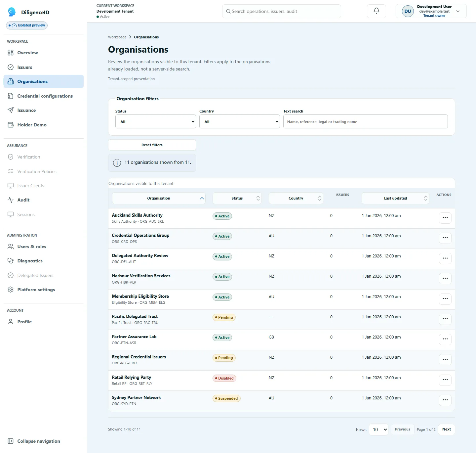Open the Rows per page dropdown
The image size is (476, 453).
coord(378,430)
